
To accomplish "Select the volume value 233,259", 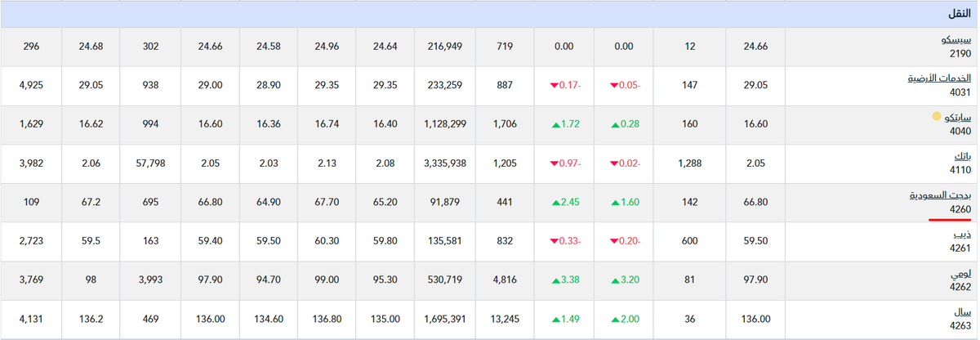I will pyautogui.click(x=444, y=86).
